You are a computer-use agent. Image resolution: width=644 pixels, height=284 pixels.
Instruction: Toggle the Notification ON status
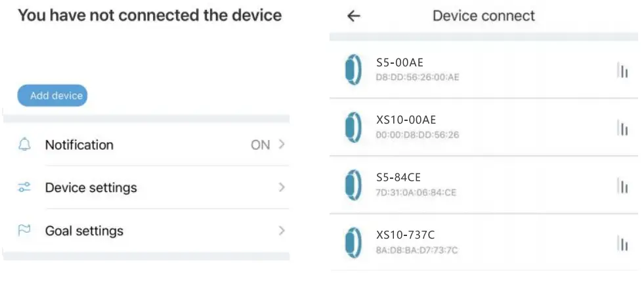[x=260, y=145]
